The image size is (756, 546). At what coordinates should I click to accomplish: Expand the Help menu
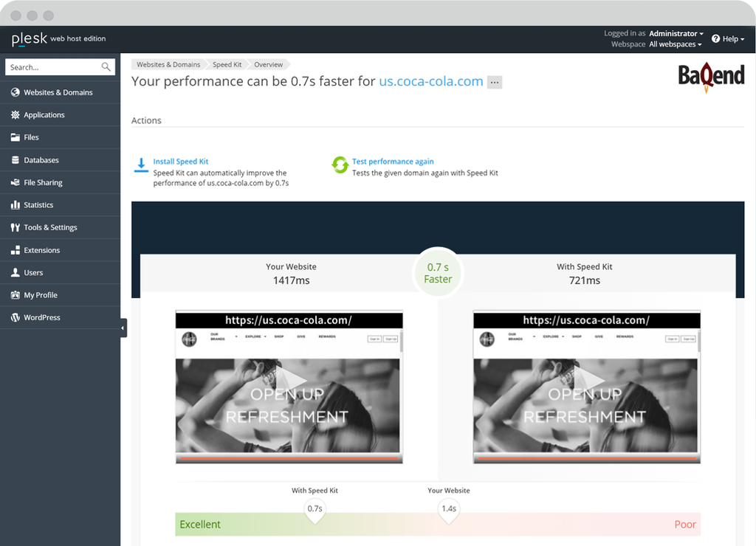click(x=733, y=38)
